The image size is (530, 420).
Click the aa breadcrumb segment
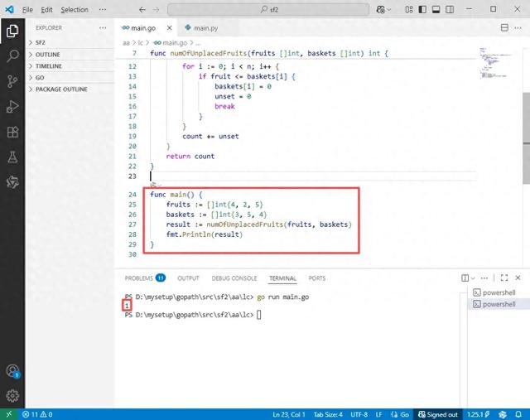[126, 43]
